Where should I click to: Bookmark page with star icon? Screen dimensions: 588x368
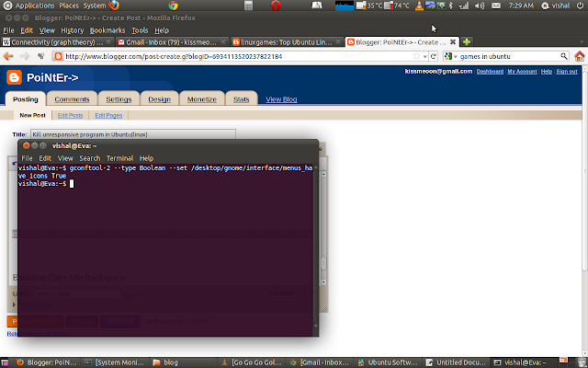click(x=416, y=56)
